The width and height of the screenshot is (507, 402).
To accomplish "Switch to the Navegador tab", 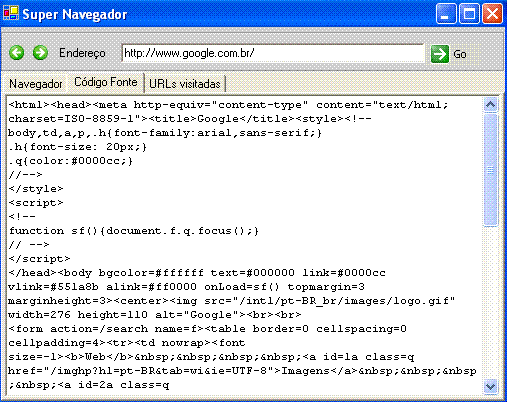I will click(x=36, y=84).
